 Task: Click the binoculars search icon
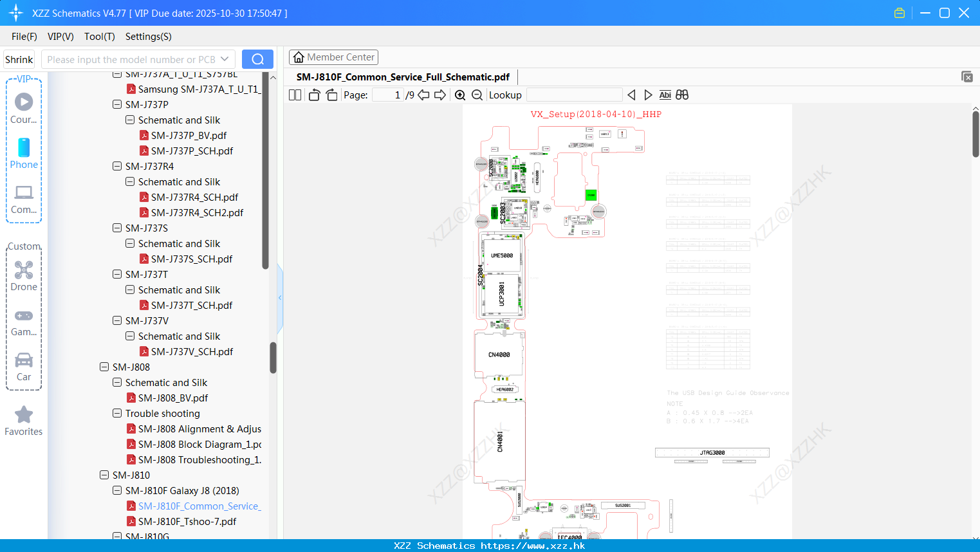click(x=682, y=95)
